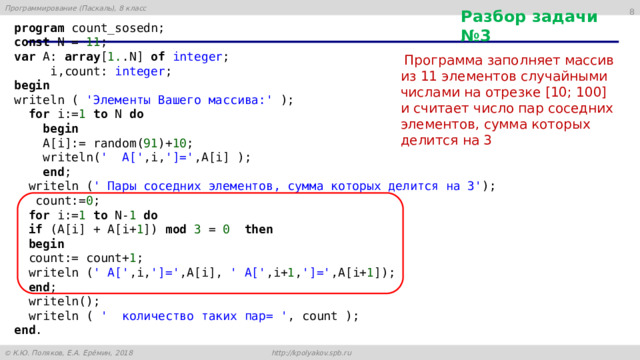Click the line 'i,count: integer;'
This screenshot has height=360, width=640.
[x=111, y=71]
